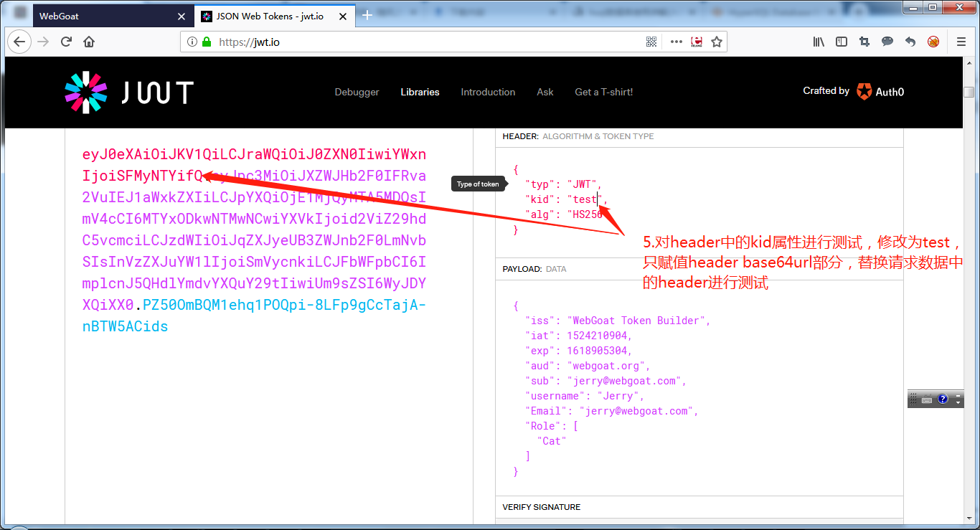
Task: Open the blue help question-mark icon
Action: (943, 399)
